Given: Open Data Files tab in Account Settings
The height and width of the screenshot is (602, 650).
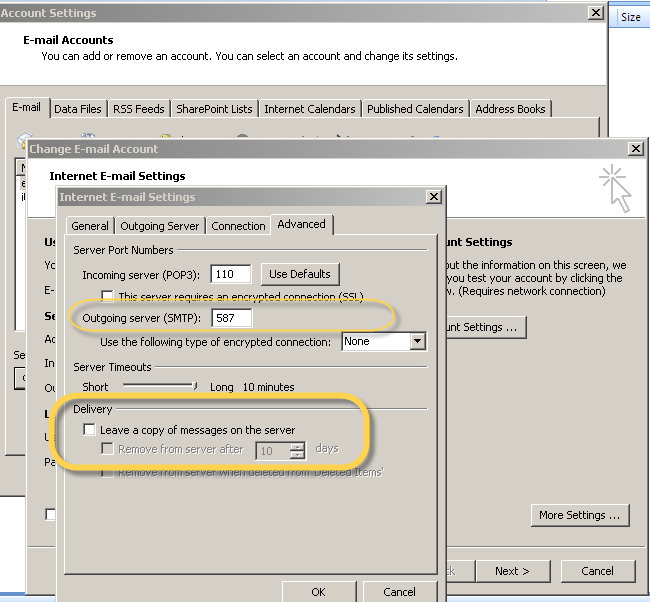Looking at the screenshot, I should pos(78,109).
